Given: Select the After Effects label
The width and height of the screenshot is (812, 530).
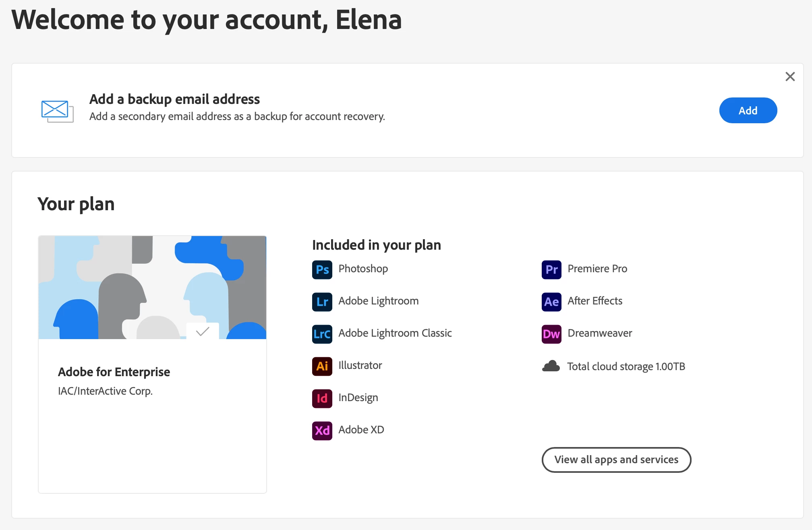Looking at the screenshot, I should [595, 301].
